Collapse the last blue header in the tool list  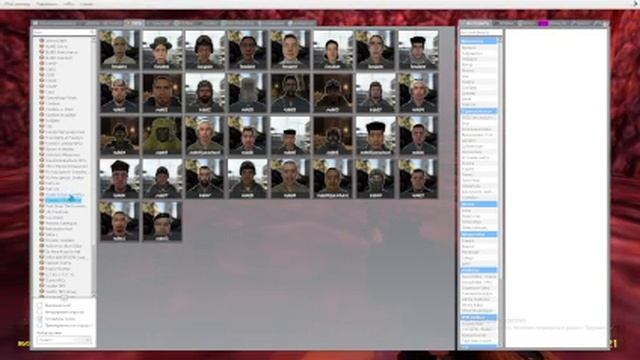coord(478,347)
